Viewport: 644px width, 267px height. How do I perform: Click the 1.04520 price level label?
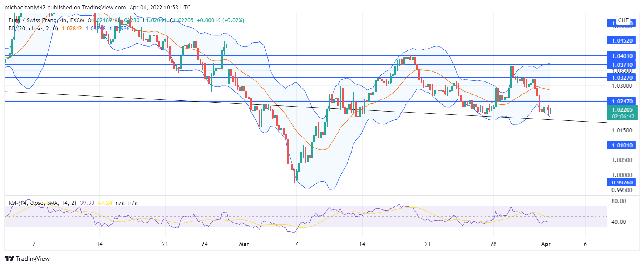tap(622, 40)
